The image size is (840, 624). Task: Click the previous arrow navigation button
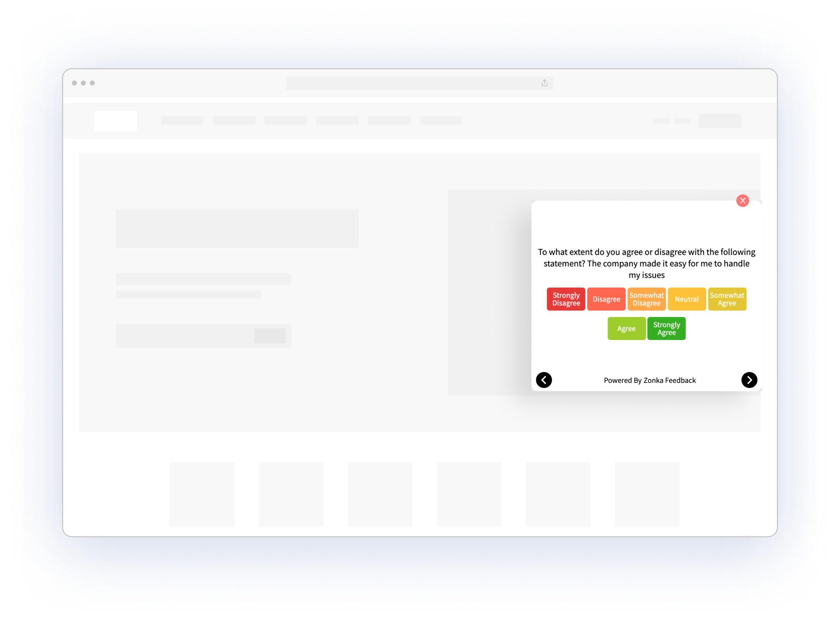(x=544, y=379)
